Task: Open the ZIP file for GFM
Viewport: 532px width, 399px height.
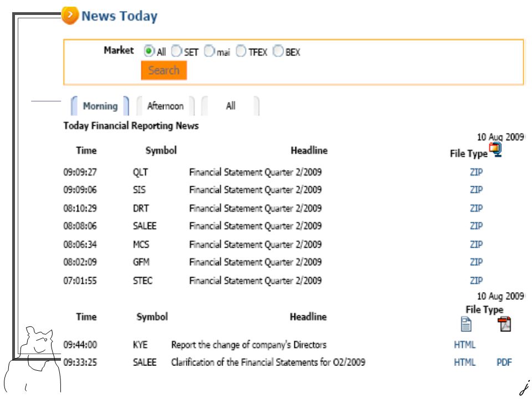Action: pos(476,262)
